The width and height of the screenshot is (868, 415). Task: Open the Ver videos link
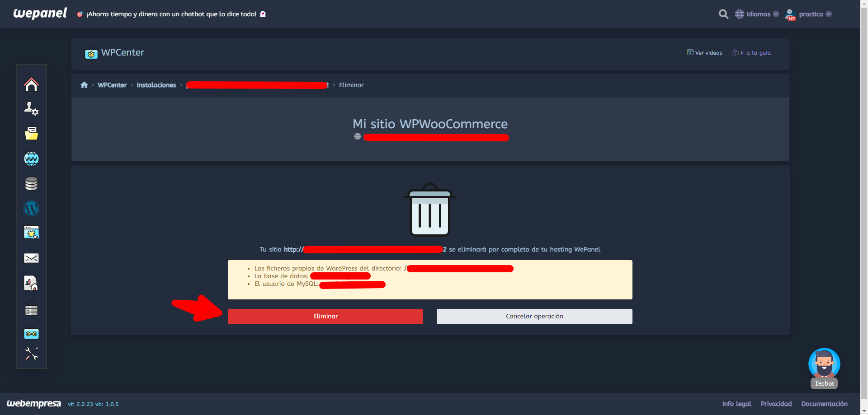[704, 53]
